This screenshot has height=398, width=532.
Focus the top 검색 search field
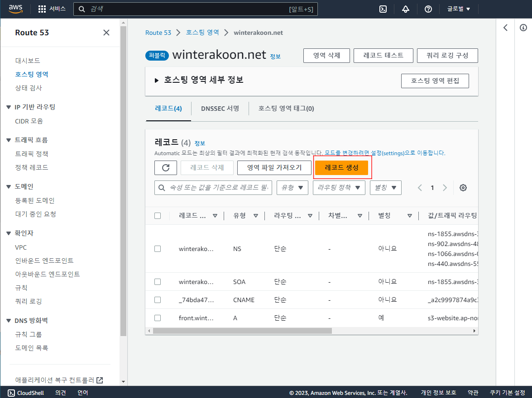(196, 9)
